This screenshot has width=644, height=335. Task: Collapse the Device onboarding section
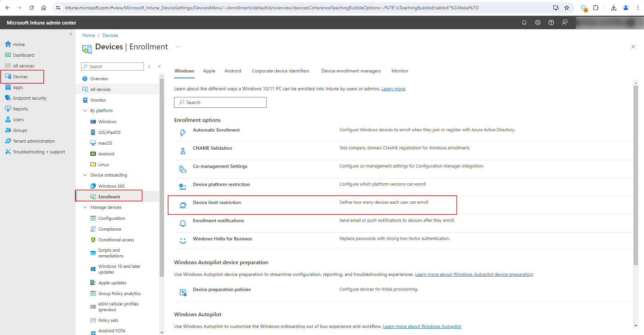(85, 175)
